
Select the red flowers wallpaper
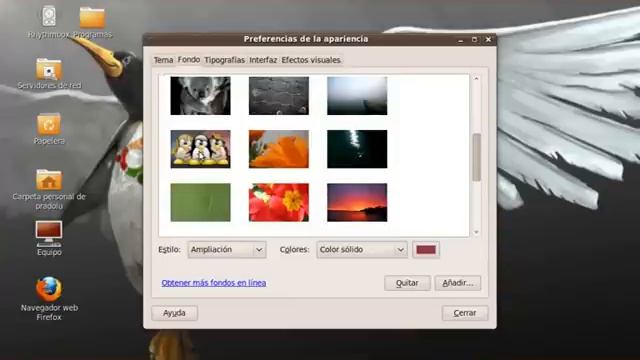coord(279,202)
